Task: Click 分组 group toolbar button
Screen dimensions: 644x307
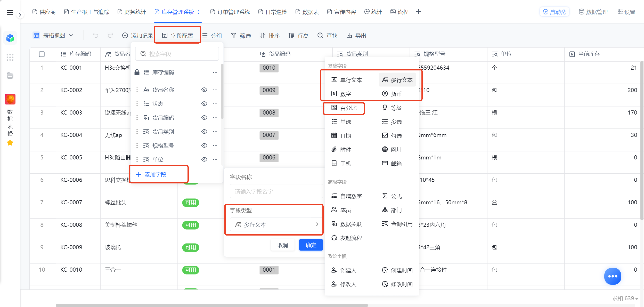Action: (x=212, y=36)
